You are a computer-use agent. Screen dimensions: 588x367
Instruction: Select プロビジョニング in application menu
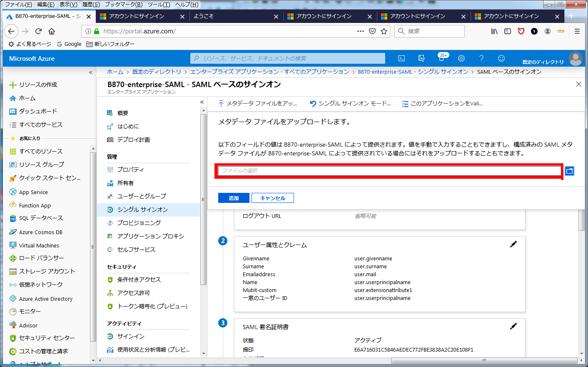pyautogui.click(x=139, y=223)
